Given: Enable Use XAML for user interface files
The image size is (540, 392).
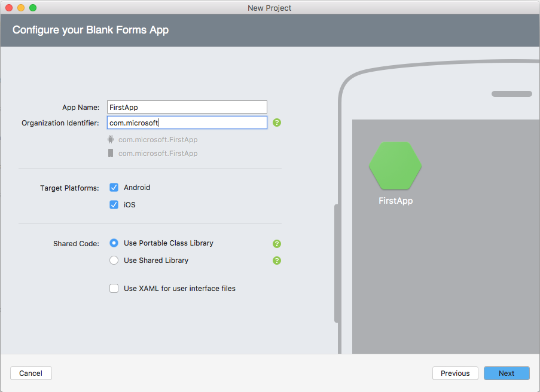Looking at the screenshot, I should pyautogui.click(x=114, y=288).
